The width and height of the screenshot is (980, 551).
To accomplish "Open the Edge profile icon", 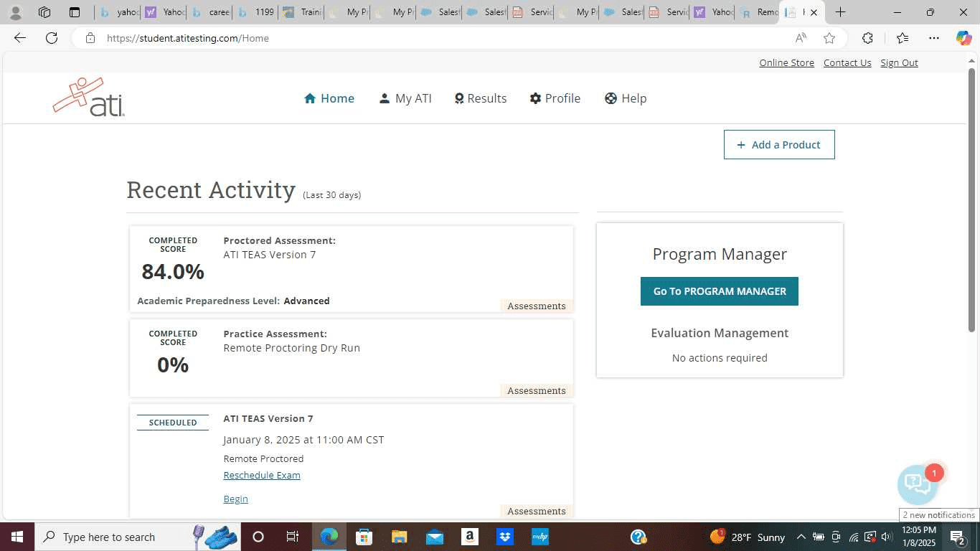I will pyautogui.click(x=15, y=12).
